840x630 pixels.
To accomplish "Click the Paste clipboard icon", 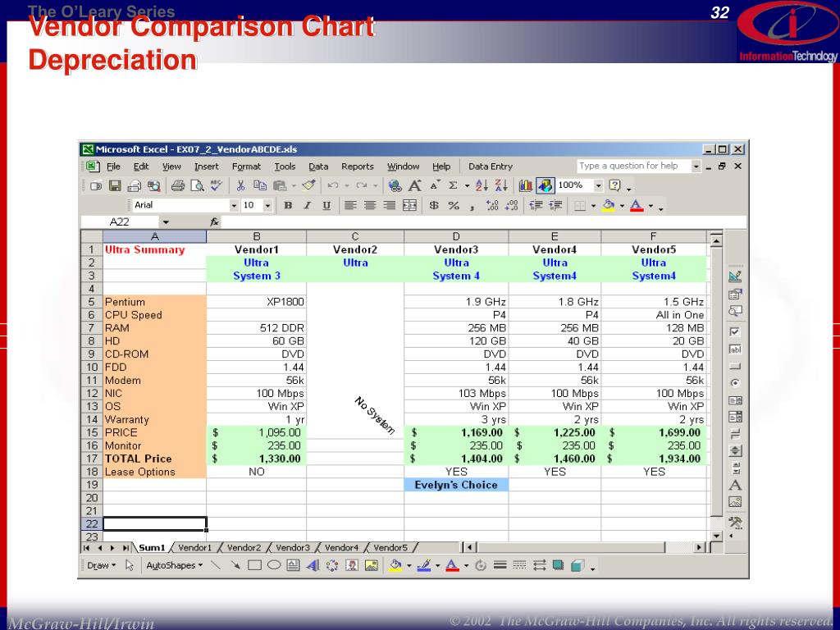I will click(279, 186).
